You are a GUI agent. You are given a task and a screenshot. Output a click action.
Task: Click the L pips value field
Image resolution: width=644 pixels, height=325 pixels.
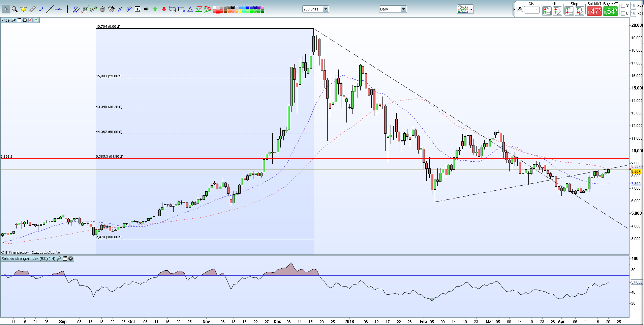633,13
